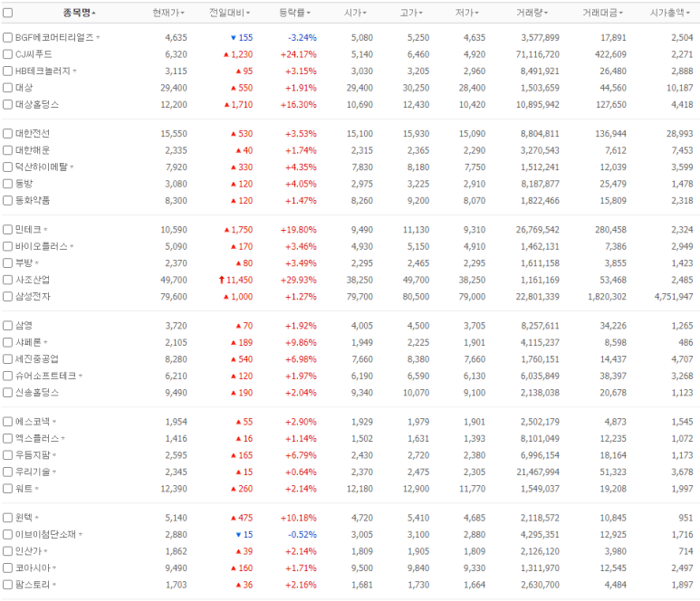
Task: Open the 슈어소프트테크 stock page
Action: coord(46,377)
